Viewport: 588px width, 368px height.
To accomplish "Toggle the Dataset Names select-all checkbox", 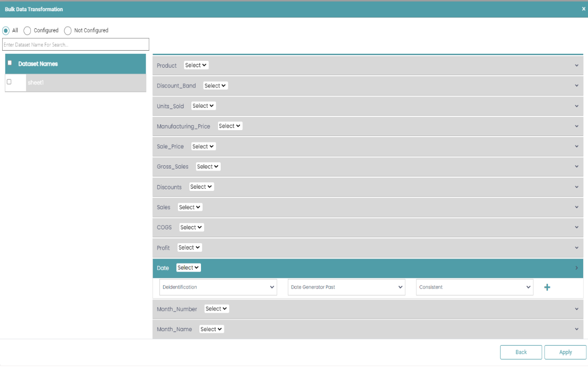I will (x=10, y=63).
